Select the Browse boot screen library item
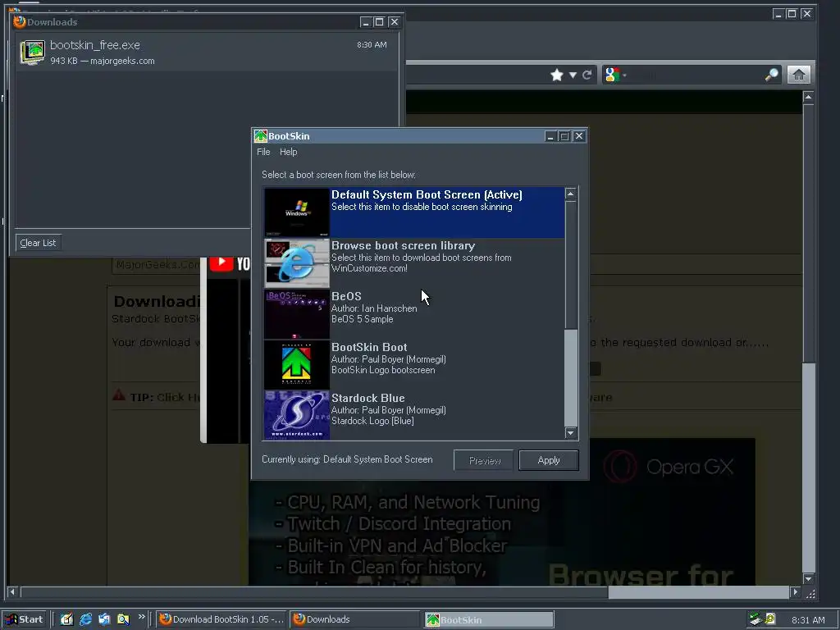Screen dimensions: 840x630 [413, 263]
